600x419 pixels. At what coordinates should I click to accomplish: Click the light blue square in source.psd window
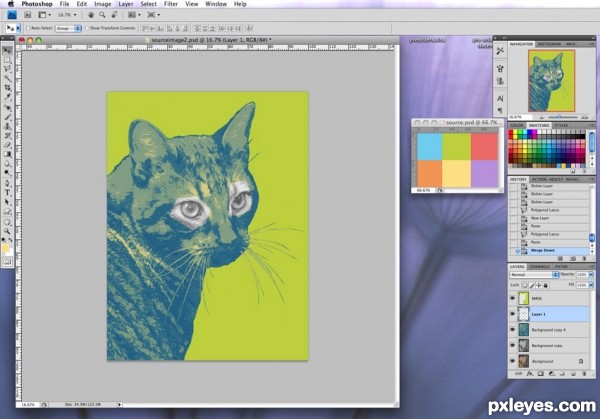(x=430, y=147)
